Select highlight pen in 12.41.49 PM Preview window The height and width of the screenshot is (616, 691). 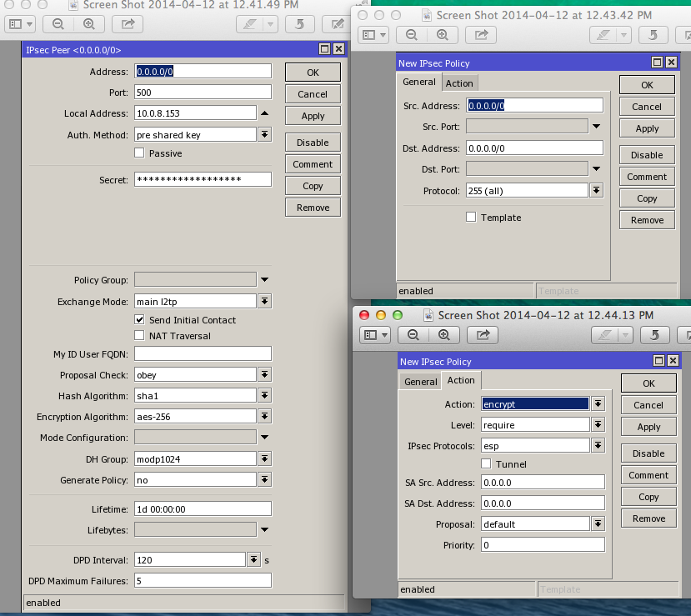(249, 24)
